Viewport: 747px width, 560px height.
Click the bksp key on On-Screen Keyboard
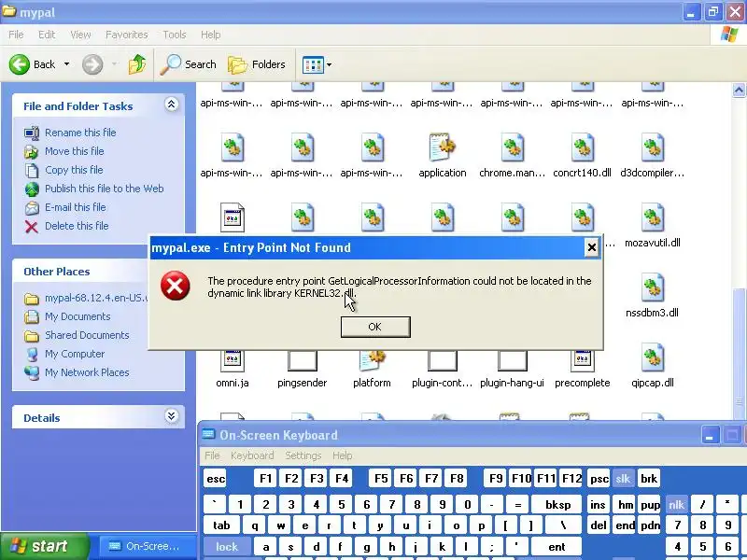pyautogui.click(x=557, y=505)
